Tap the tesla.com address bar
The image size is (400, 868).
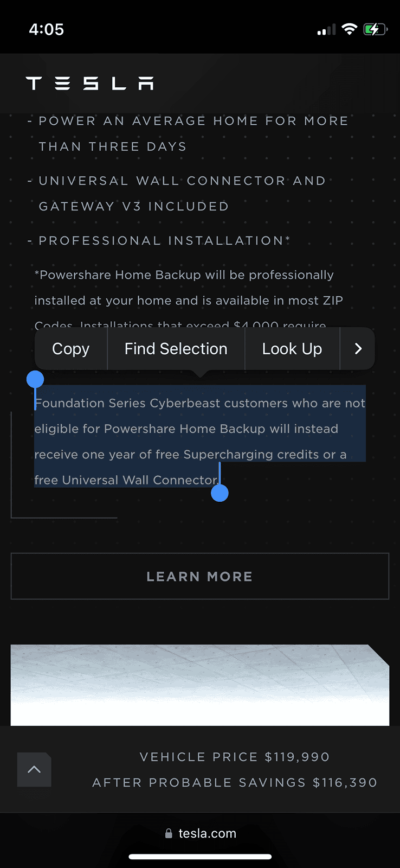pyautogui.click(x=200, y=833)
